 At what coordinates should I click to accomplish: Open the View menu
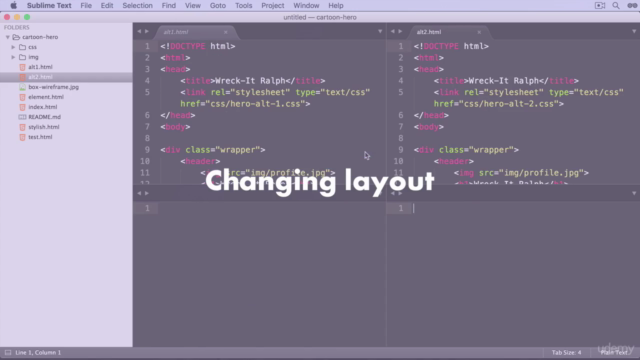point(193,5)
